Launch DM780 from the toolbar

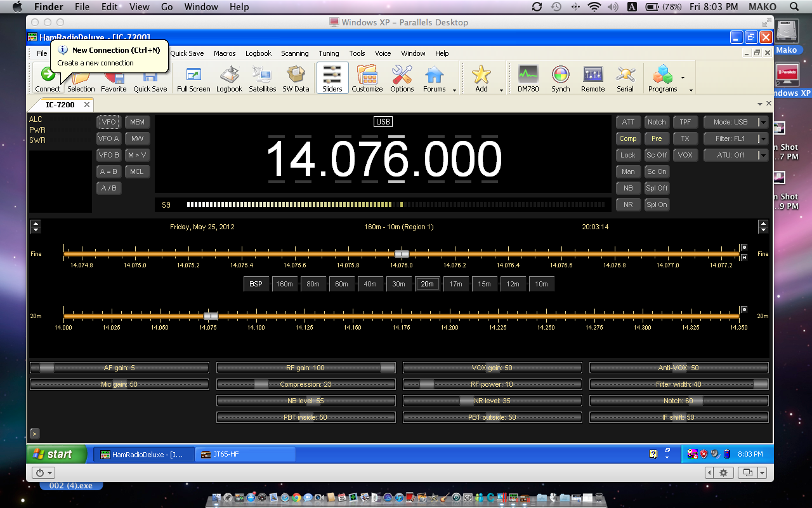[528, 79]
